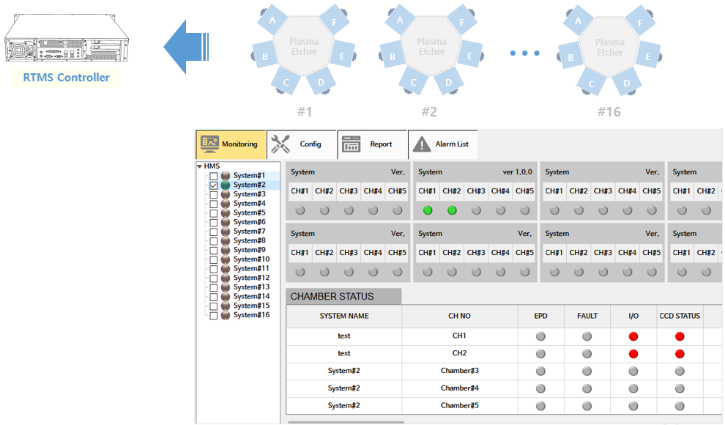Select CH#1 cell in ver 1.0.0 system panel
The height and width of the screenshot is (425, 725).
(427, 191)
